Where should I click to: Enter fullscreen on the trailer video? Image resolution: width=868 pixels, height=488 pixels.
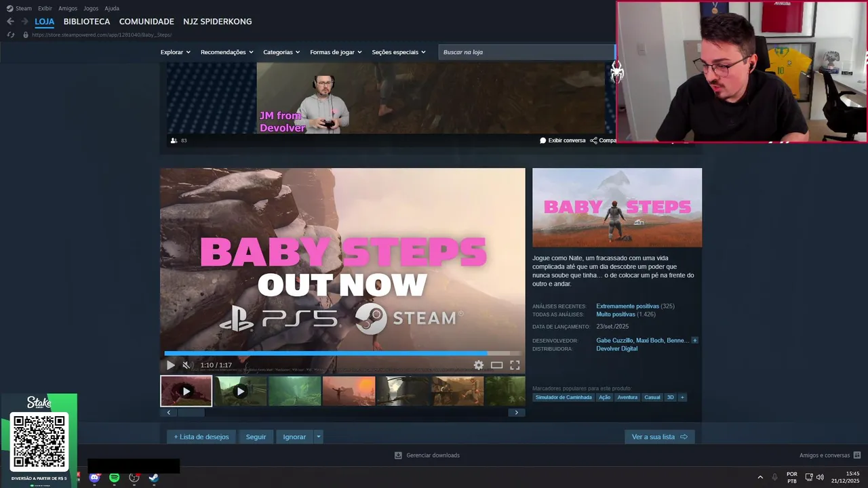515,365
